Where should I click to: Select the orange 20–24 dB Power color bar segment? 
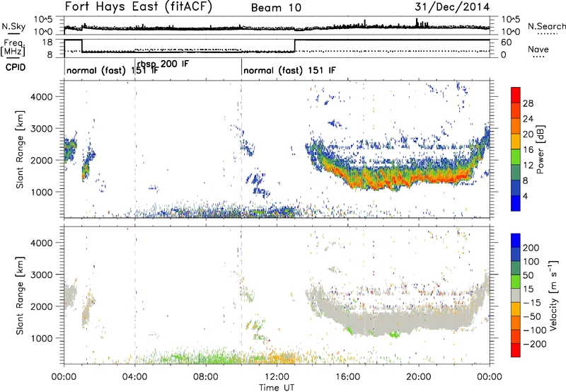516,127
